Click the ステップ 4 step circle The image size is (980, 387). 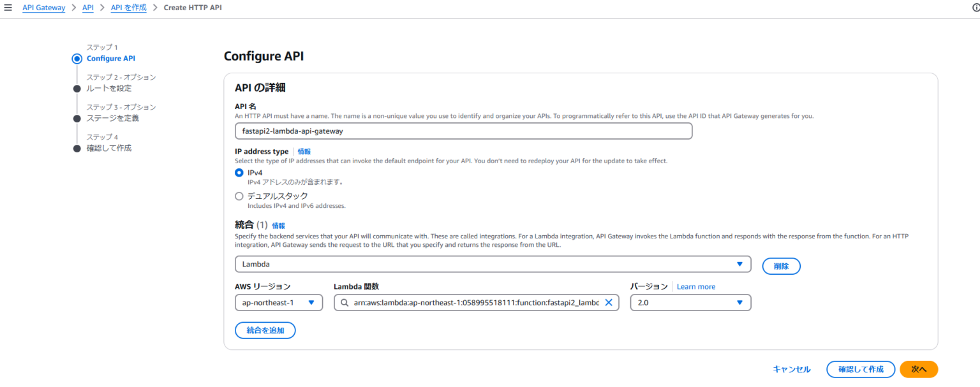click(77, 147)
